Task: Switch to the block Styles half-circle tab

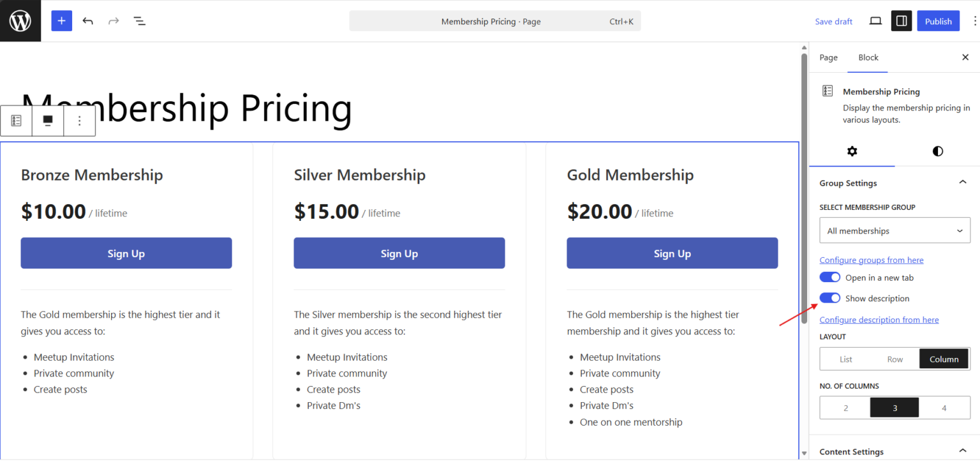Action: pos(937,151)
